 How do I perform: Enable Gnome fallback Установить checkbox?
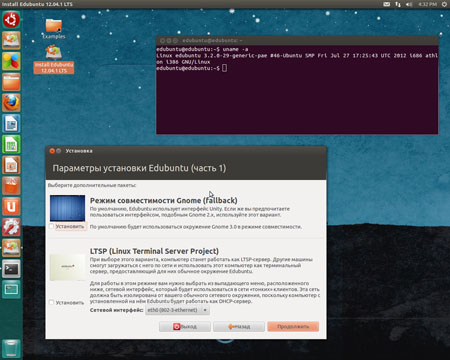coord(51,226)
